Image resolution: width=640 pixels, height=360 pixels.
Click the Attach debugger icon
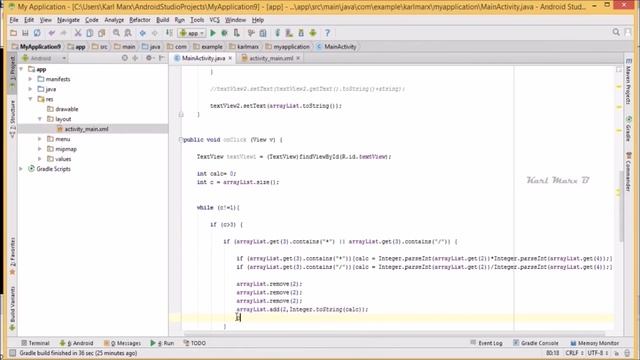[236, 33]
